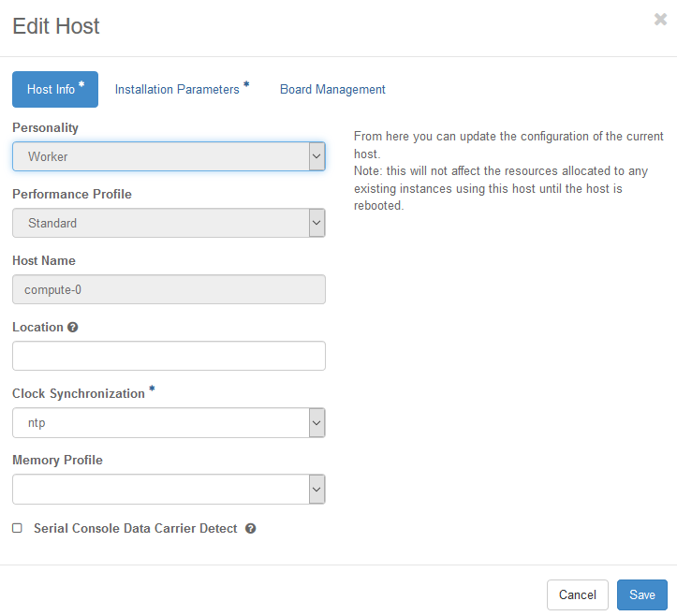Viewport: 677px width, 616px height.
Task: Select the Host Info tab
Action: [x=55, y=89]
